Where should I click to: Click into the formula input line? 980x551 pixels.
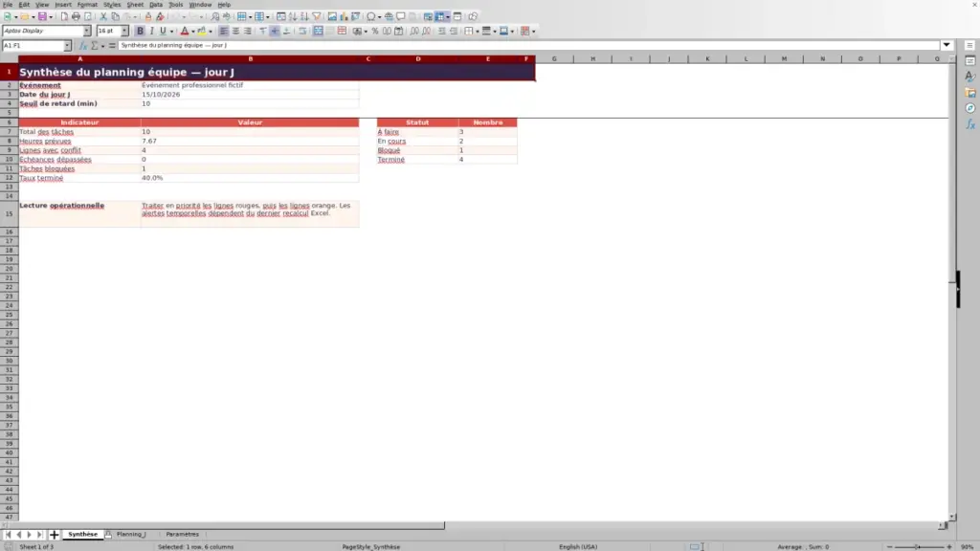tap(528, 46)
